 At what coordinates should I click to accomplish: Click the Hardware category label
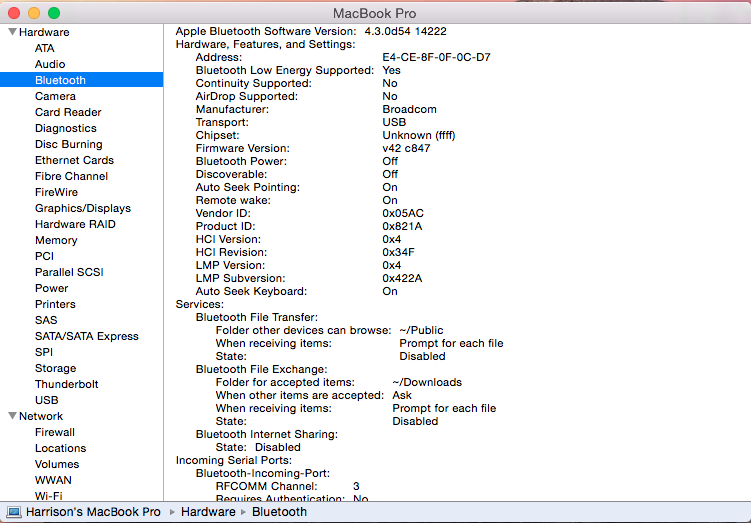tap(44, 32)
